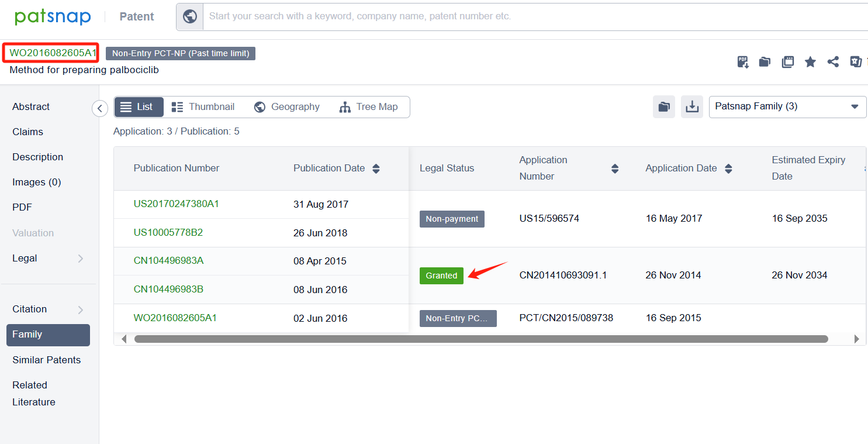Switch to Thumbnail view
This screenshot has height=444, width=868.
[x=203, y=107]
